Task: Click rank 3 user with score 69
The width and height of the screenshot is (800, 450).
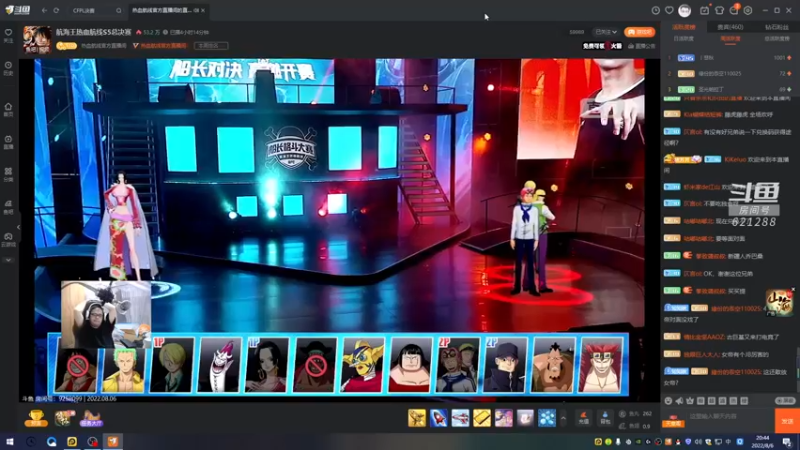Action: (x=730, y=89)
